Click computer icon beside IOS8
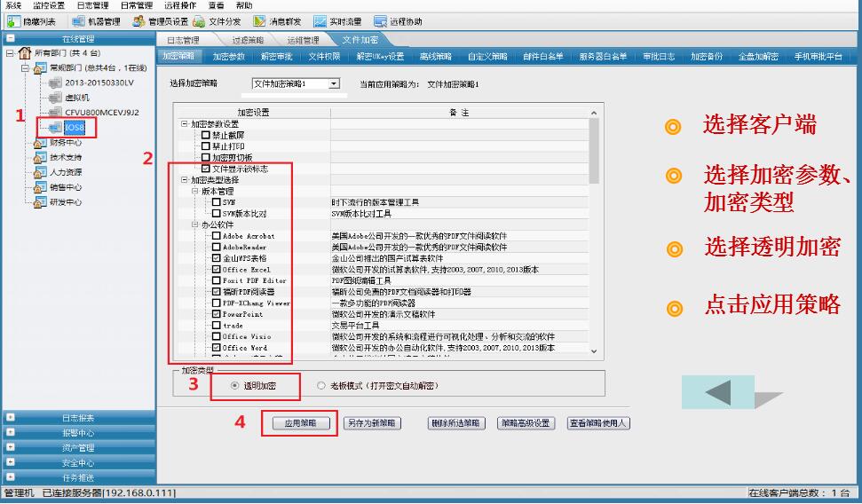Viewport: 862px width, 504px height. coord(55,127)
